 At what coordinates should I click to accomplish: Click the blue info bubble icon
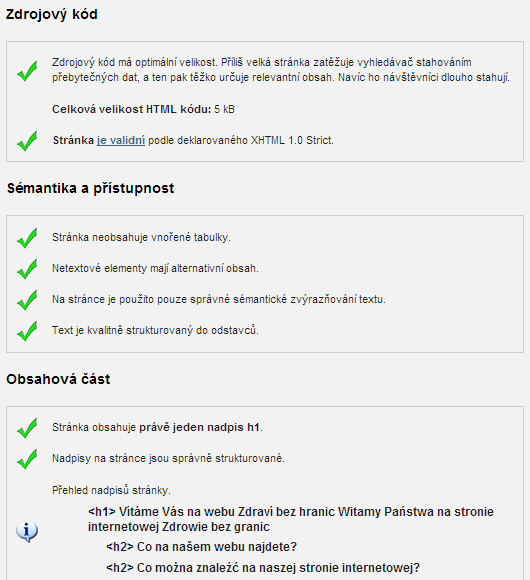click(x=27, y=532)
